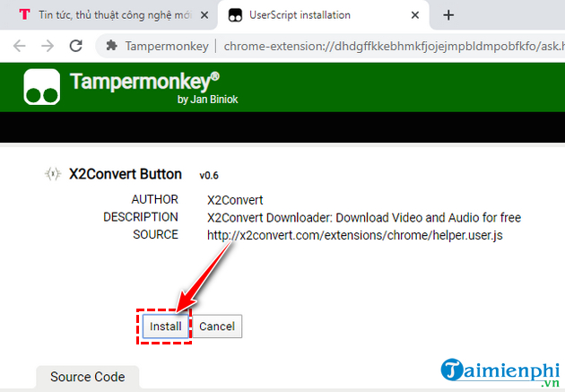Go forward to next page
Viewport: 565px width, 392px height.
[48, 46]
